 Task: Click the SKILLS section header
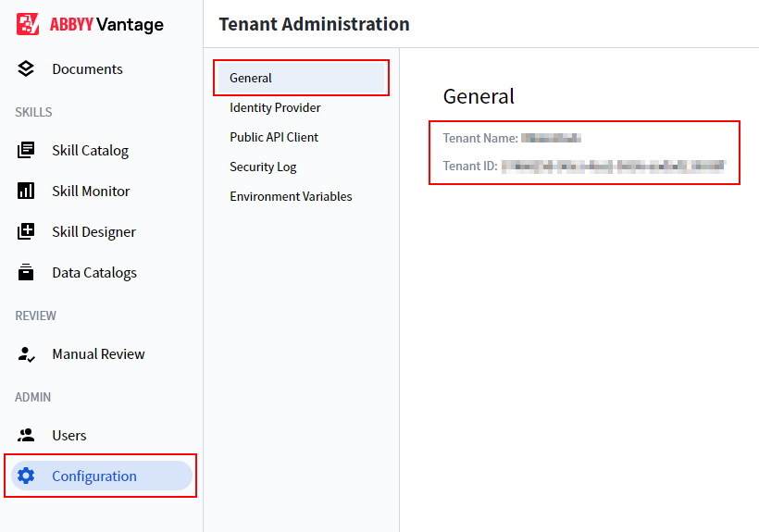tap(33, 112)
